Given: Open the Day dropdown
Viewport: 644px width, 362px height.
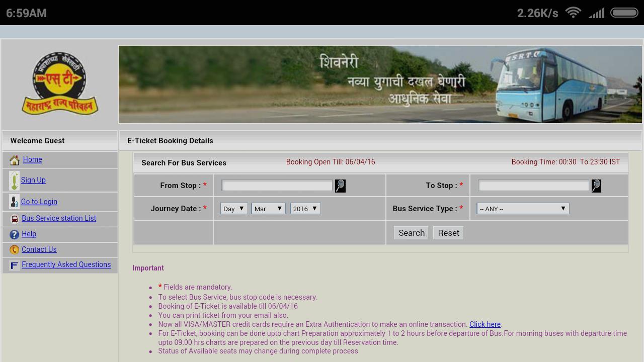Looking at the screenshot, I should (233, 208).
